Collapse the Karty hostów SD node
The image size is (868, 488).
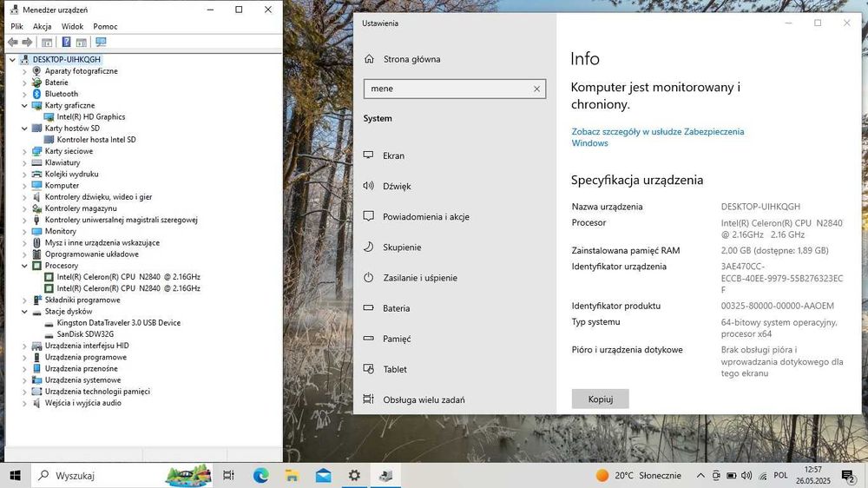pos(24,129)
